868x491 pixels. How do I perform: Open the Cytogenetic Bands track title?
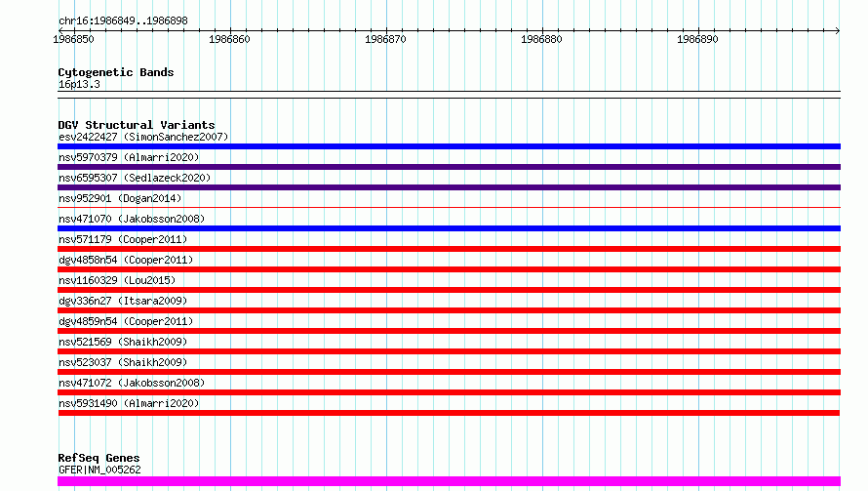[x=116, y=72]
